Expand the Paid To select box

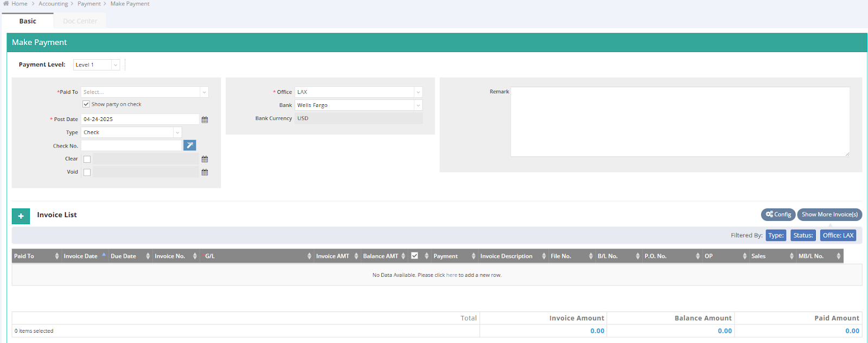(144, 92)
